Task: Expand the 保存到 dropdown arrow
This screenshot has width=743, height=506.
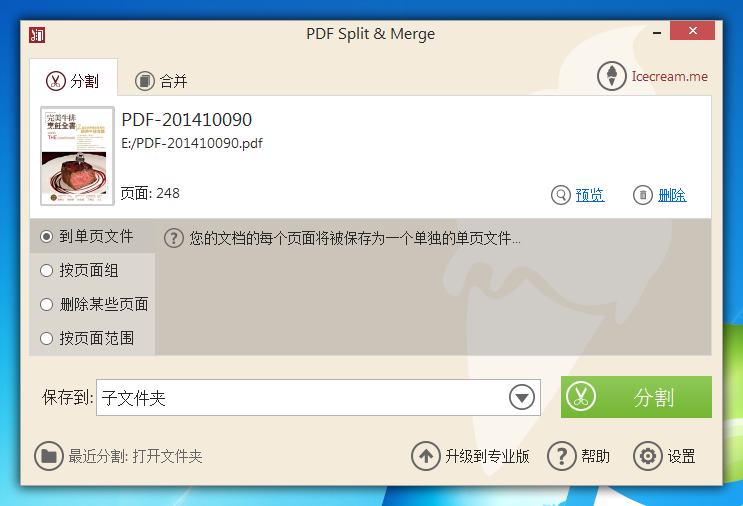Action: click(521, 398)
